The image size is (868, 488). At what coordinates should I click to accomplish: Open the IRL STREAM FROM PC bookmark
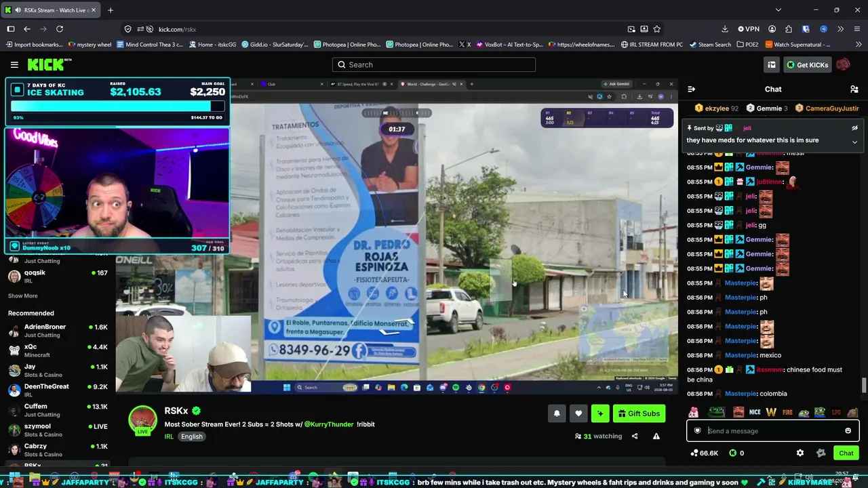tap(652, 45)
